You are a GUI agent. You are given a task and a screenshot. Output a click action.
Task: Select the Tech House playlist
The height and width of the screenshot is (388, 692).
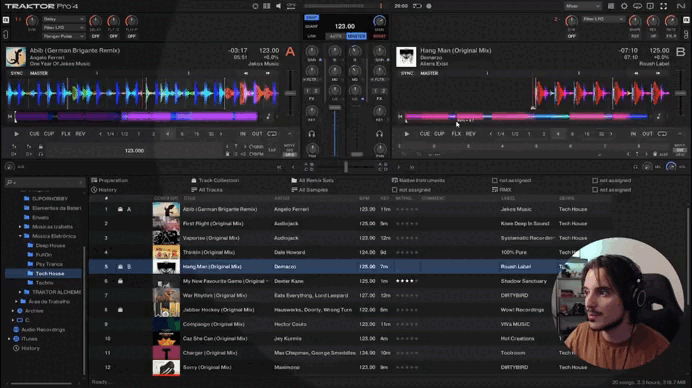[49, 274]
